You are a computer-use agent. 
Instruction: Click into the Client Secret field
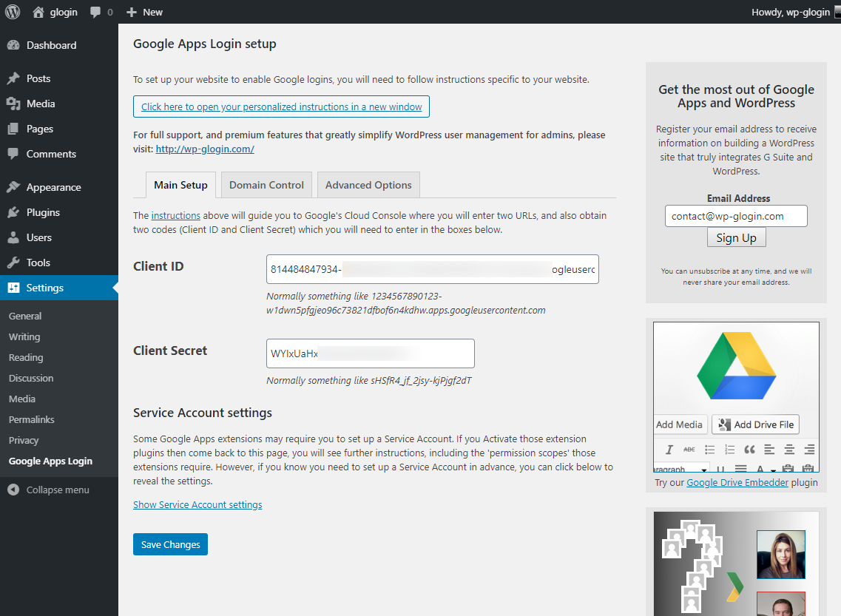click(370, 353)
